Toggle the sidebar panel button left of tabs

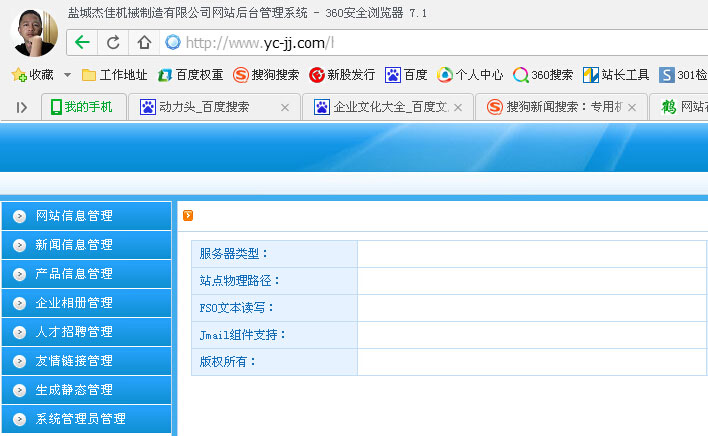click(21, 107)
